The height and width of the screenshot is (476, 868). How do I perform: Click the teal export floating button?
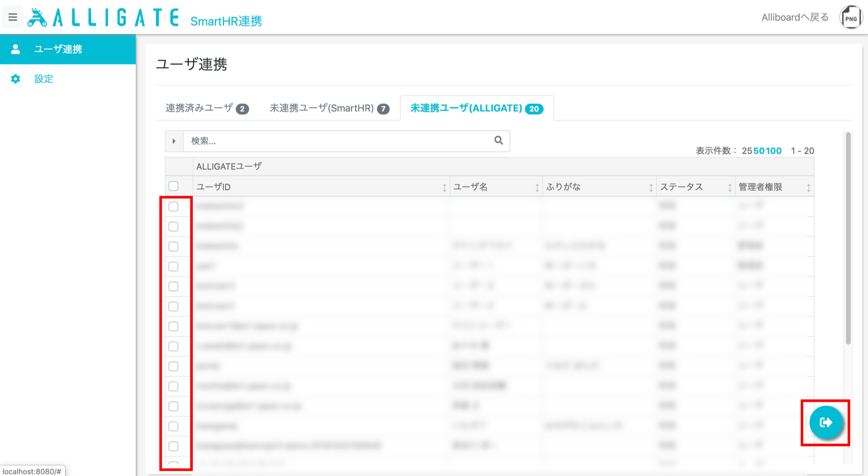coord(826,422)
